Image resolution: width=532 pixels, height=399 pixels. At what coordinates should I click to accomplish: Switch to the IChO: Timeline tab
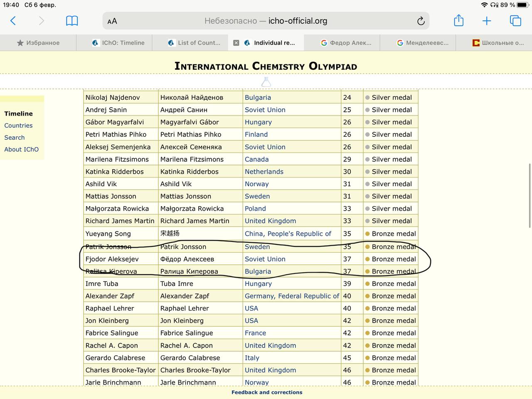(x=118, y=43)
